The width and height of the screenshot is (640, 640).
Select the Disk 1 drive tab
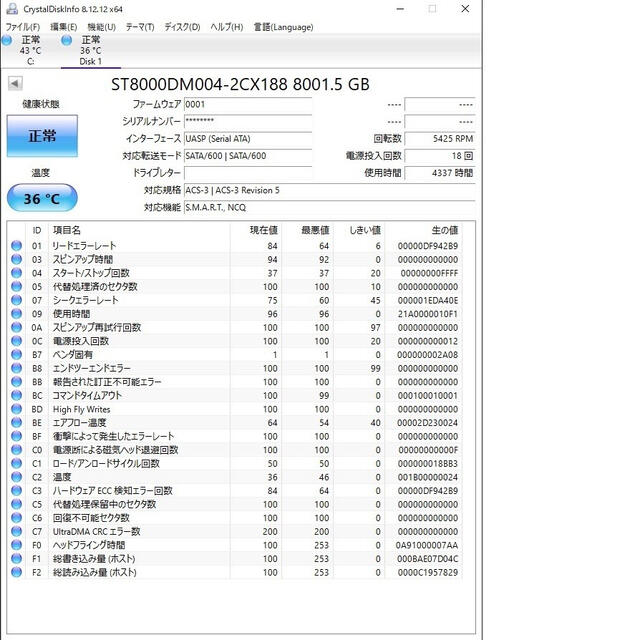91,51
